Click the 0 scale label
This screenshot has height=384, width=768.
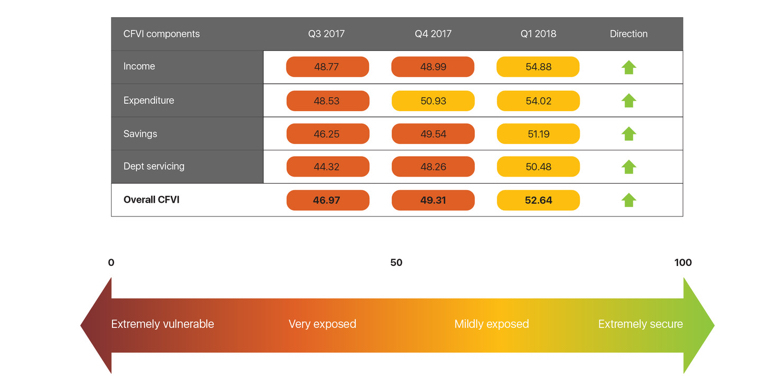(x=111, y=263)
